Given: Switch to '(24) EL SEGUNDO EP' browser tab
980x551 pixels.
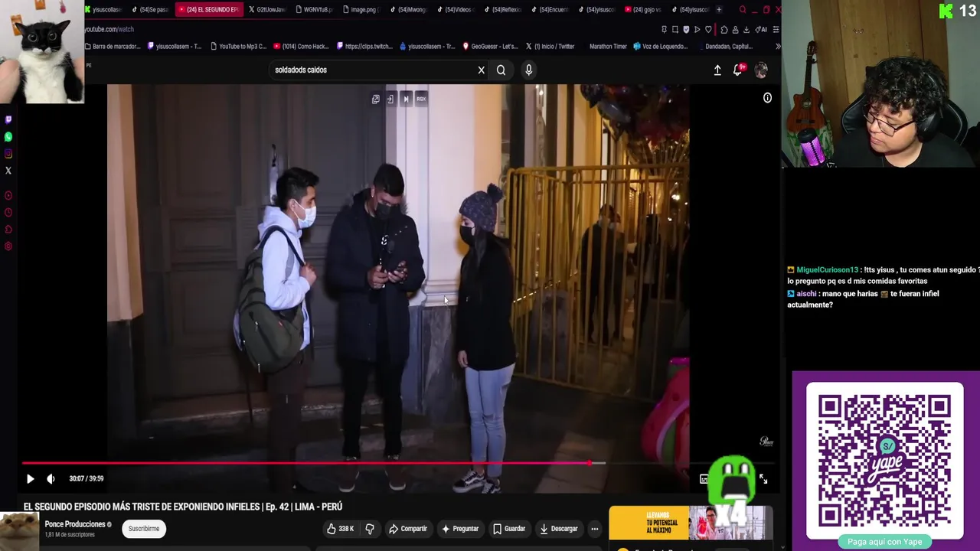Looking at the screenshot, I should (209, 10).
